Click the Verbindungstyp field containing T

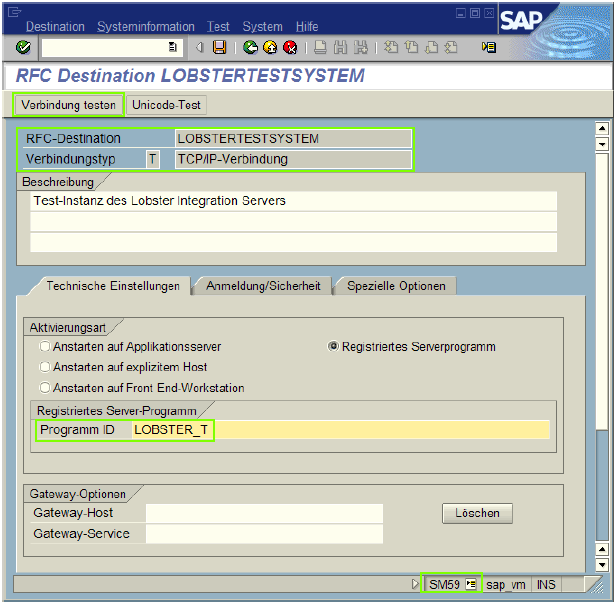[152, 159]
